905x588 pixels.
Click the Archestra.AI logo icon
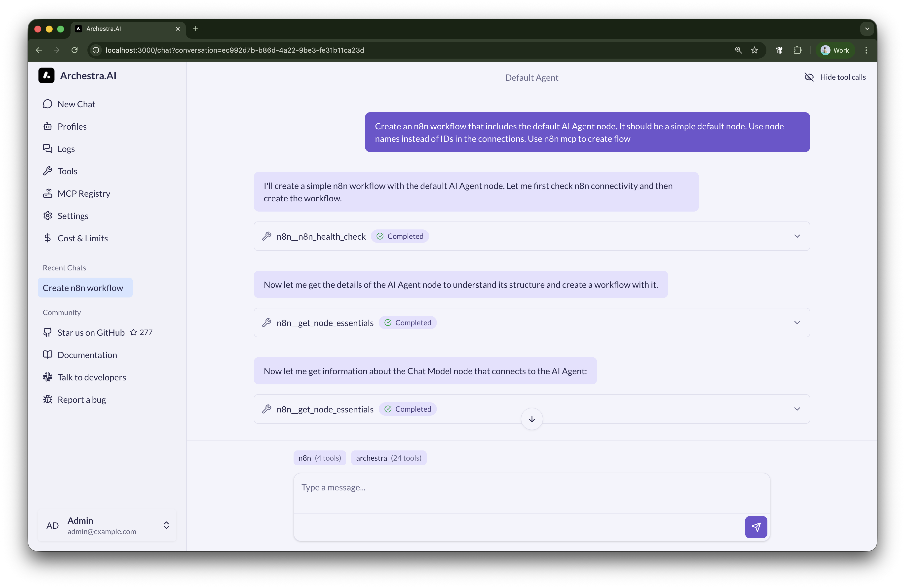coord(46,75)
